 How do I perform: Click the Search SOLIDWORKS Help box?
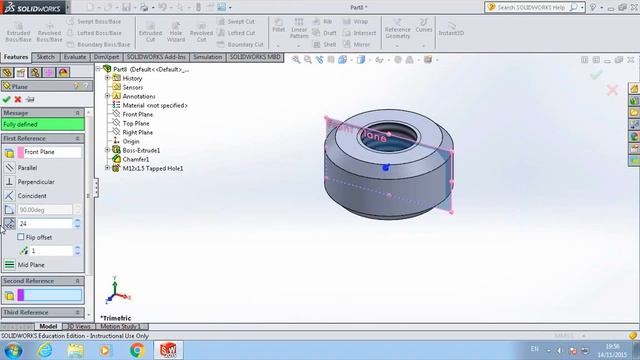point(534,7)
